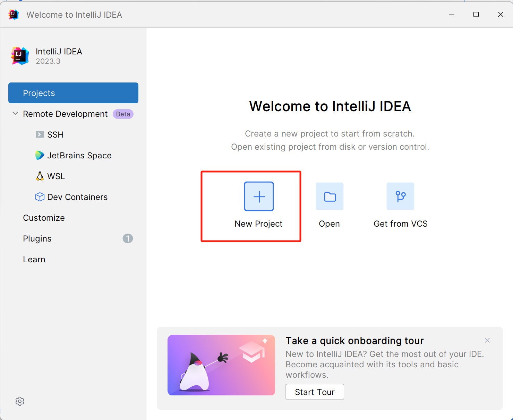
Task: Open the Plugins section
Action: [37, 239]
